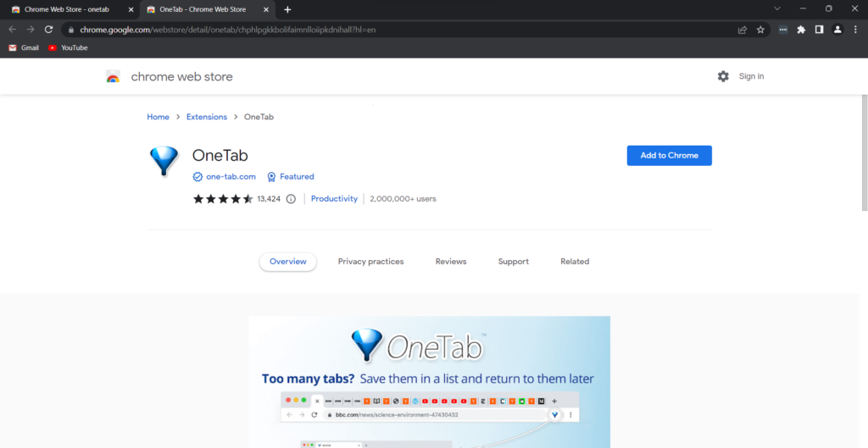Go to the Support tab
Image resolution: width=868 pixels, height=448 pixels.
(x=513, y=262)
